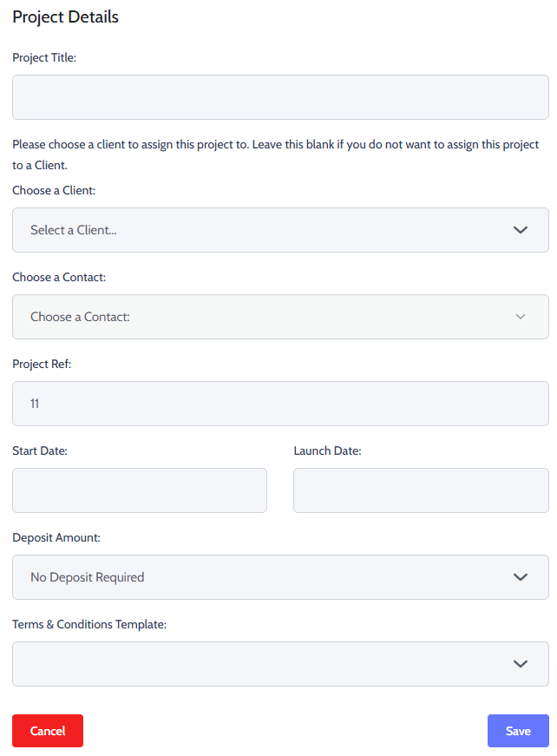Click the chevron in Terms & Conditions Template

[x=521, y=664]
